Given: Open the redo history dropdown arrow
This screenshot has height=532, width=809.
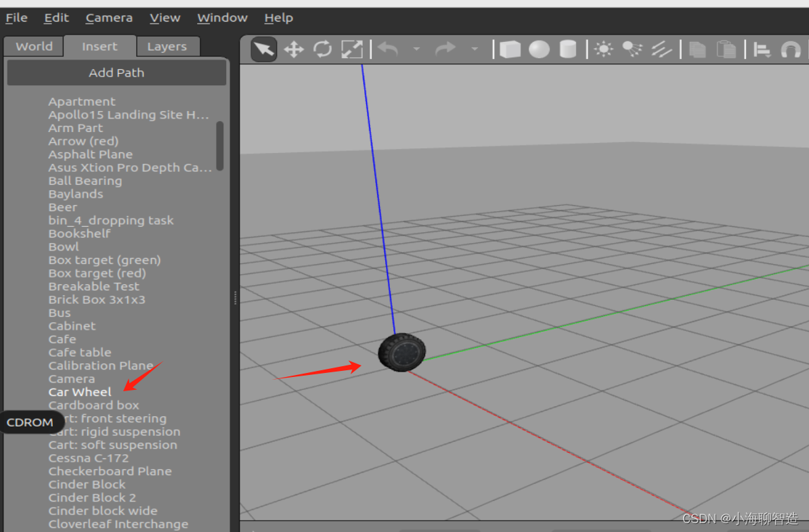Looking at the screenshot, I should click(x=474, y=49).
